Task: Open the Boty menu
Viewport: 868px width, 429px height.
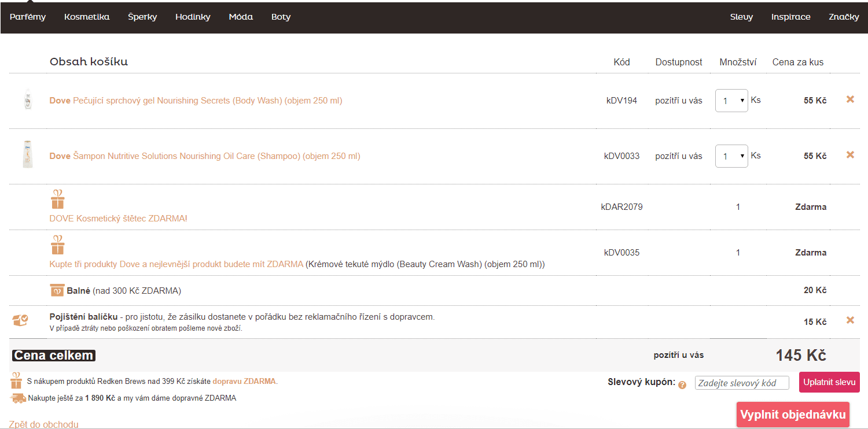Action: [281, 17]
